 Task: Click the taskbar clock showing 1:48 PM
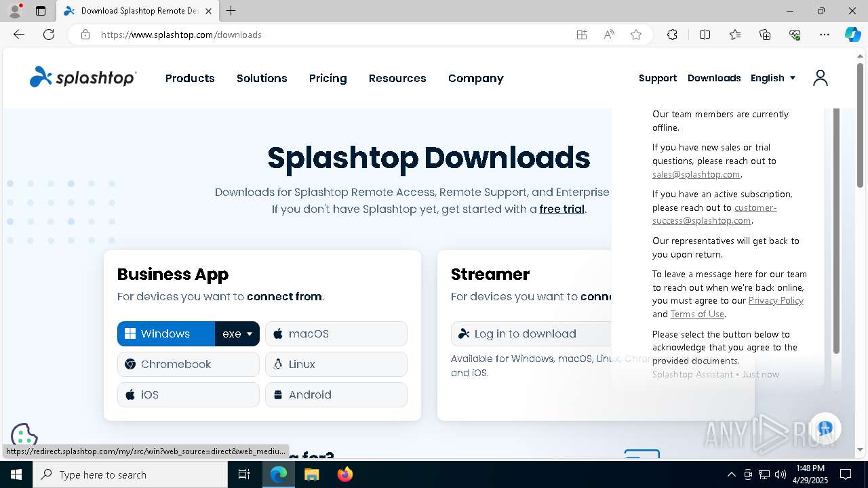pos(810,474)
